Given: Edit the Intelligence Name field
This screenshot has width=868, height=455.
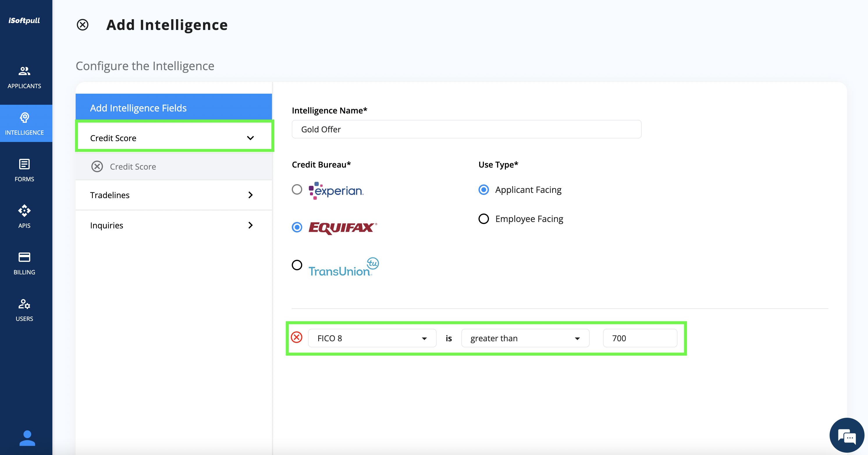Looking at the screenshot, I should pyautogui.click(x=466, y=129).
